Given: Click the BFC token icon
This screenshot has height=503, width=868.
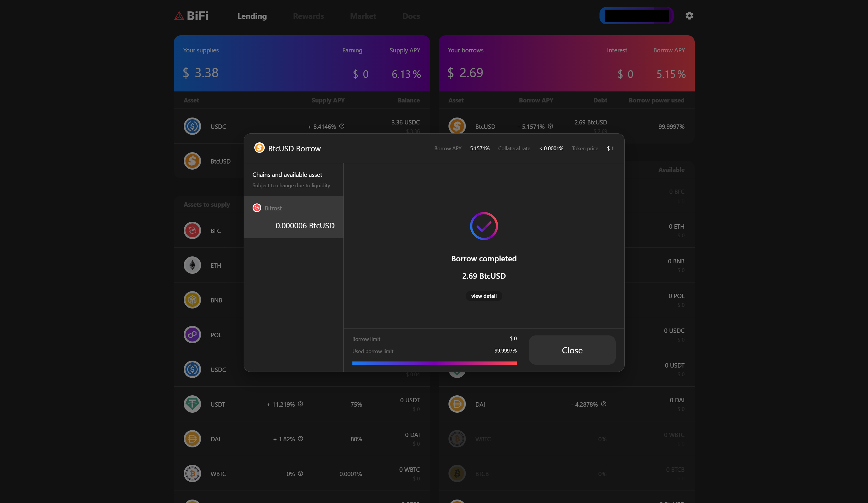Looking at the screenshot, I should tap(192, 230).
